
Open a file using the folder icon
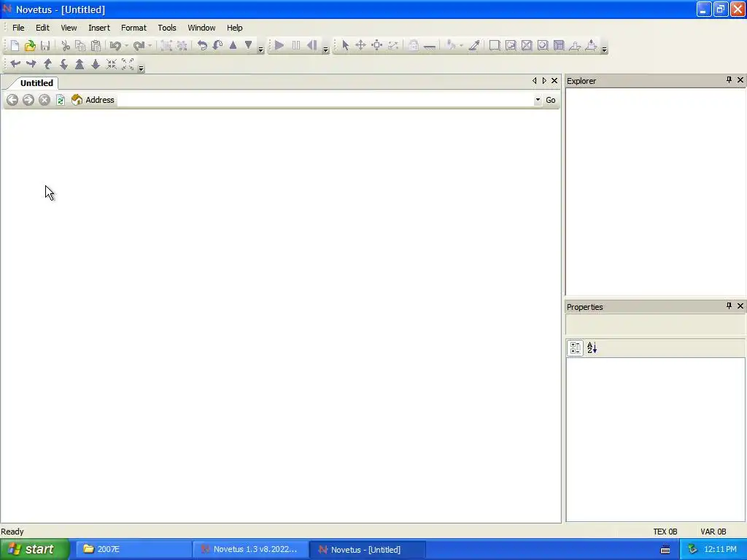(30, 46)
